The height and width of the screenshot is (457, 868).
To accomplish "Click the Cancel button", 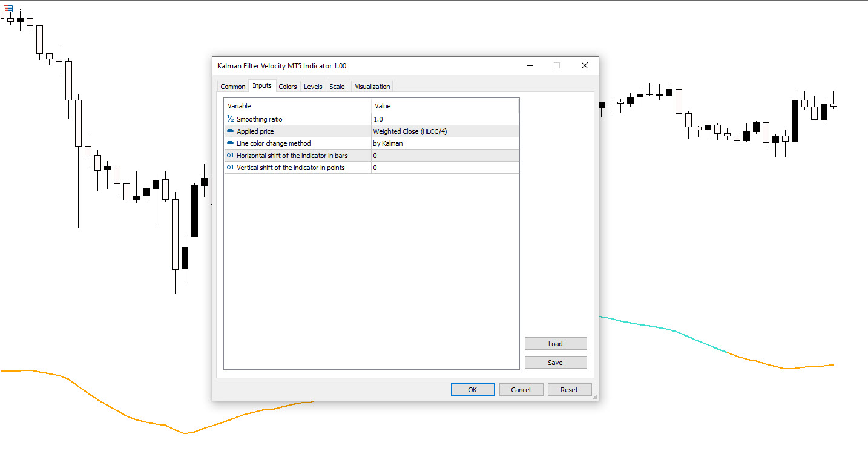I will click(521, 390).
